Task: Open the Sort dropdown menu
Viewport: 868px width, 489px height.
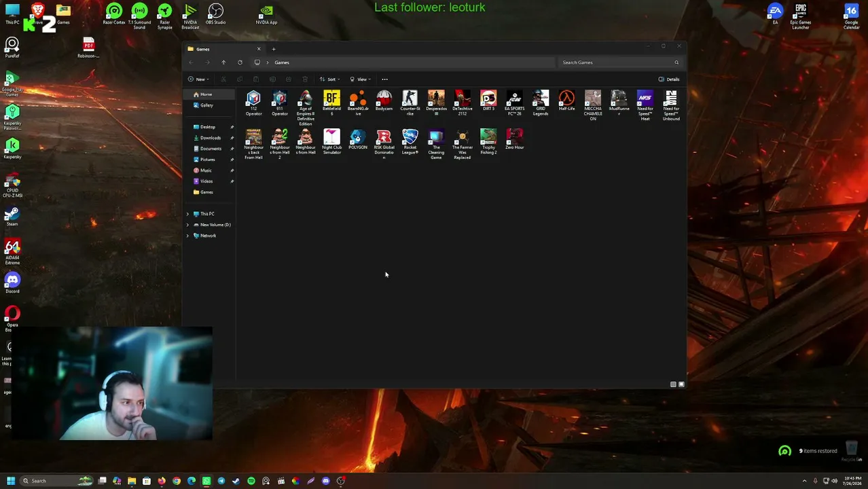Action: coord(329,79)
